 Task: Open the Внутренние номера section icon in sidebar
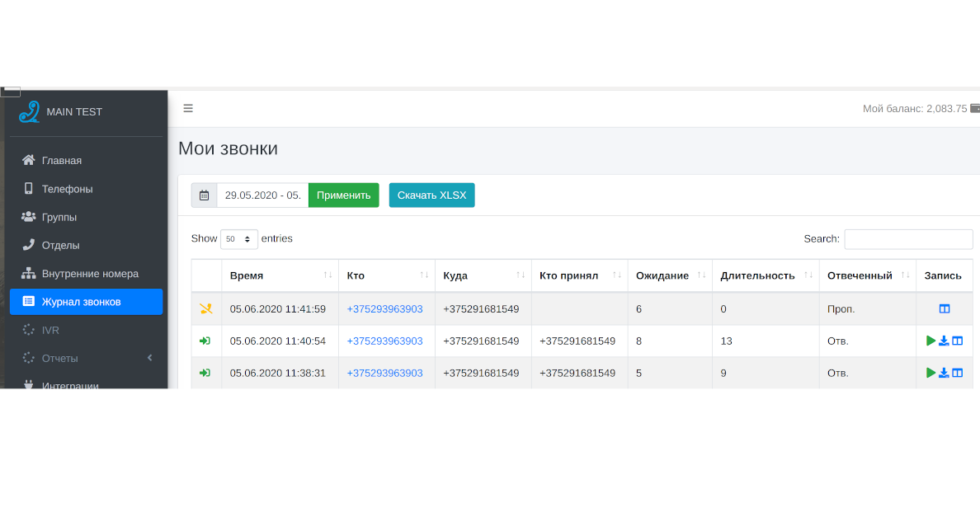tap(27, 272)
